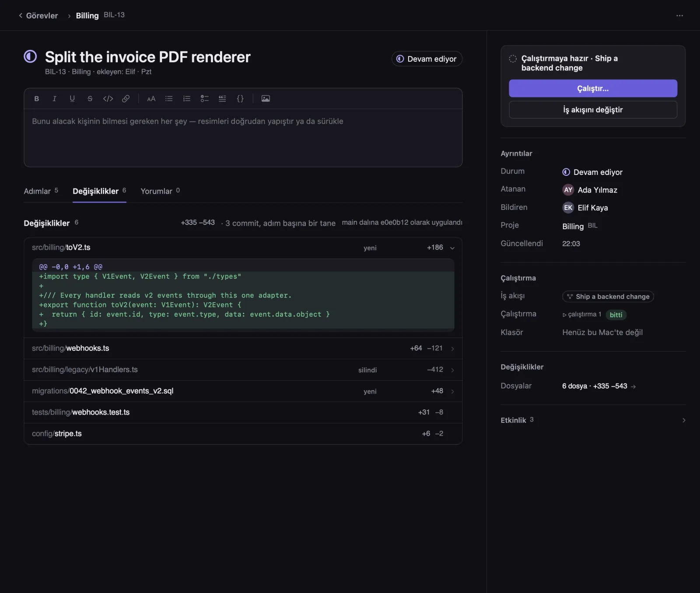The height and width of the screenshot is (593, 700).
Task: Insert a checklist from the toolbar
Action: tap(204, 99)
